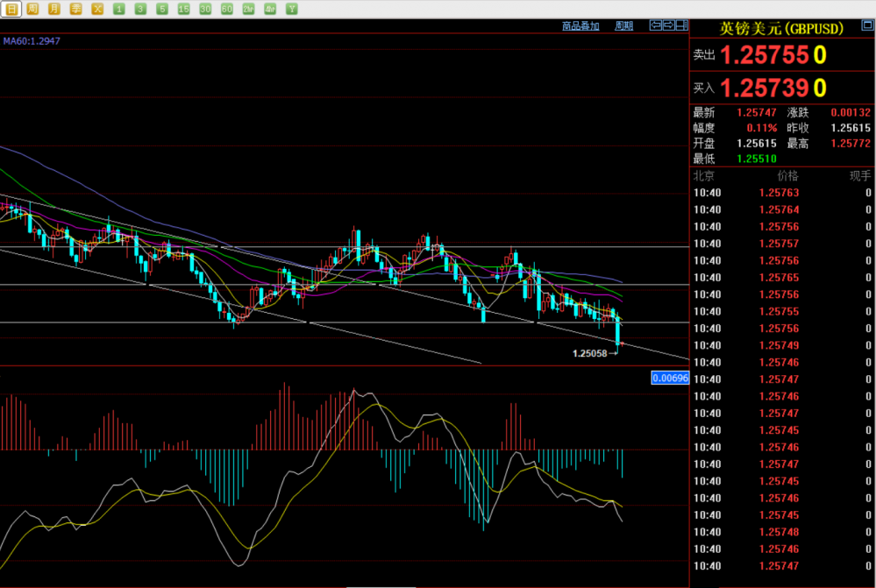Click the green Y period button
This screenshot has height=588, width=876.
click(292, 9)
